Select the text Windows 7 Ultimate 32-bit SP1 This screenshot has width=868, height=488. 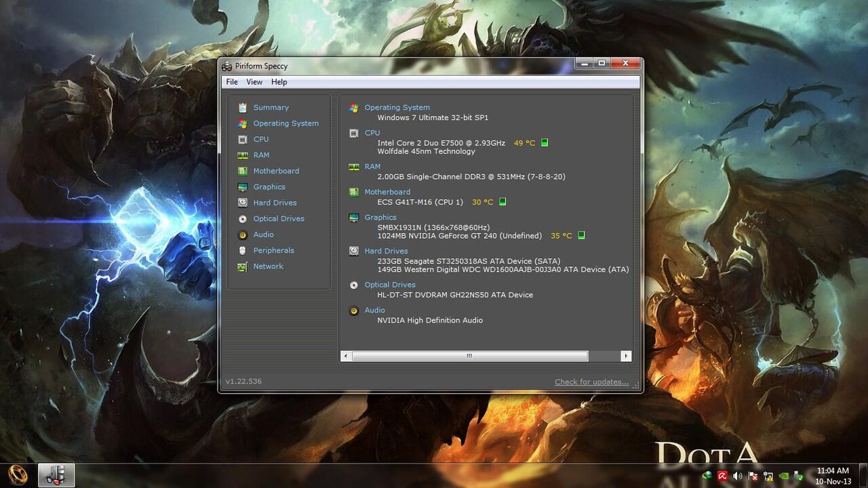433,118
